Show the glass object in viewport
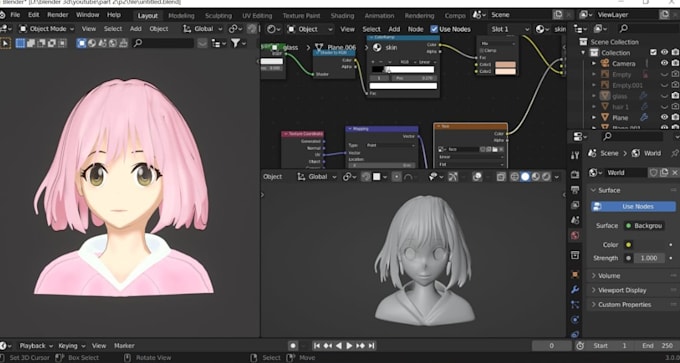The image size is (680, 363). (x=664, y=96)
